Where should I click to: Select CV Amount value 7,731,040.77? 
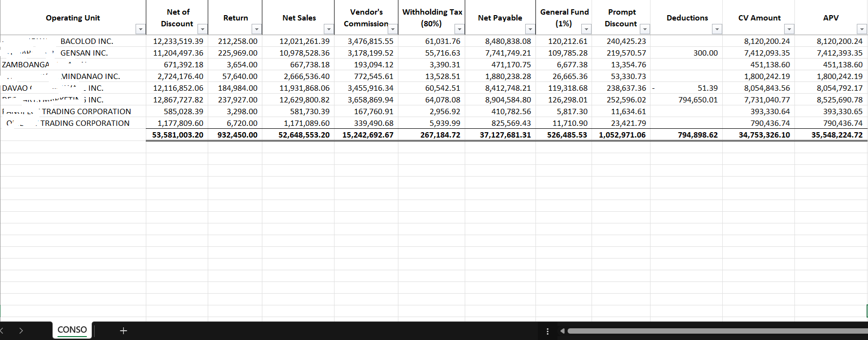click(767, 100)
